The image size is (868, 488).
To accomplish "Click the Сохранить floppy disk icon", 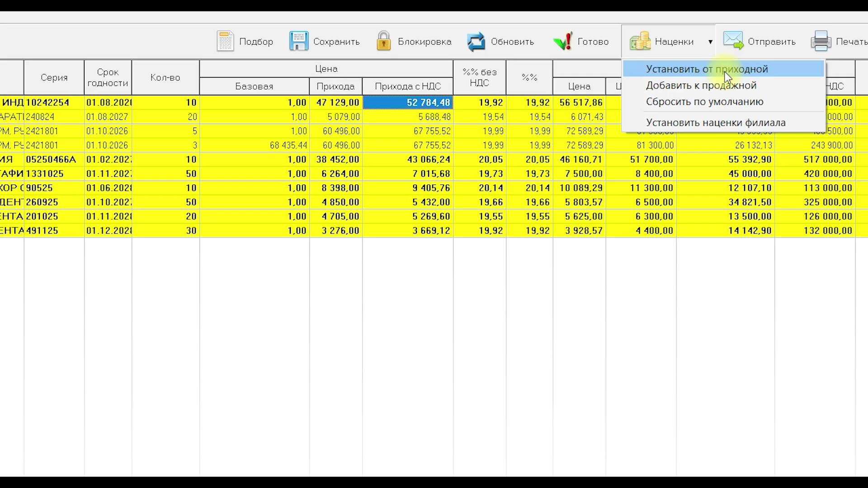I will coord(298,41).
